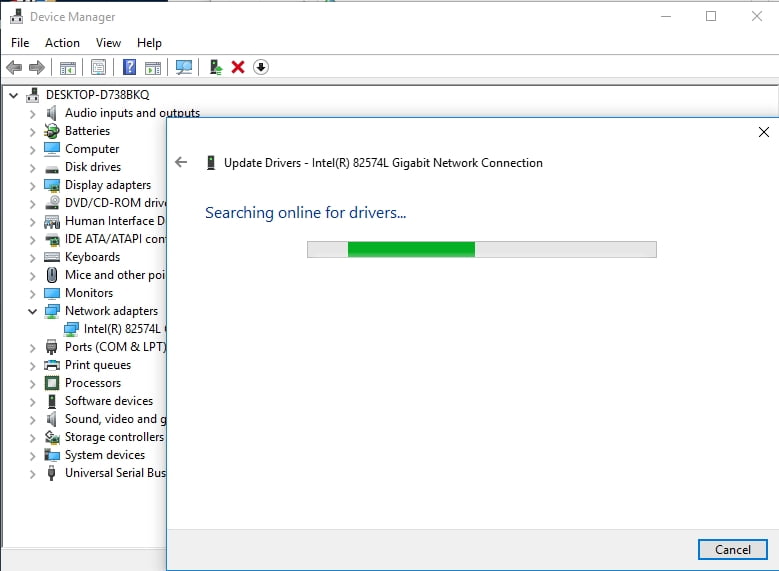Collapse the Network adapters node
This screenshot has width=779, height=571.
click(33, 311)
